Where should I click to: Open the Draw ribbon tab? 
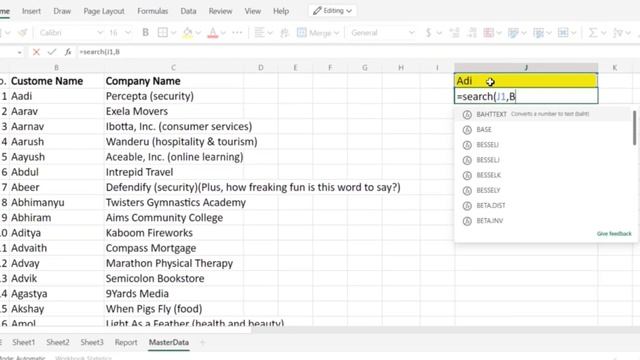pyautogui.click(x=62, y=11)
